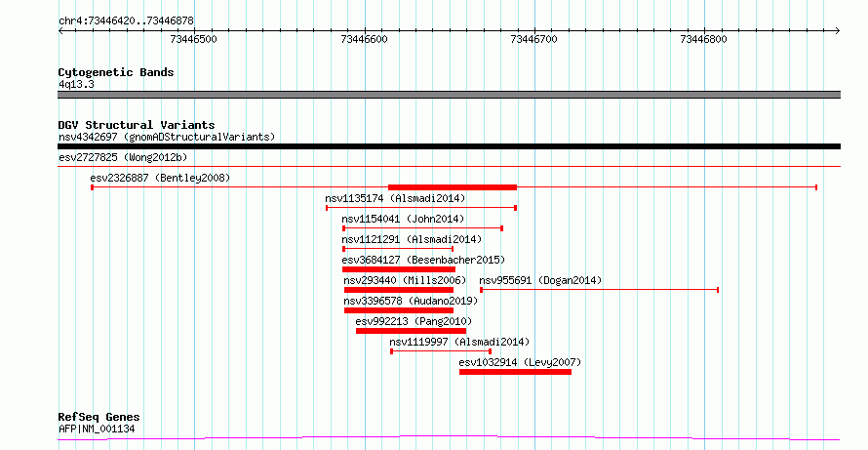The image size is (868, 450).
Task: Click the red esv1032914 variant bar
Action: 515,372
